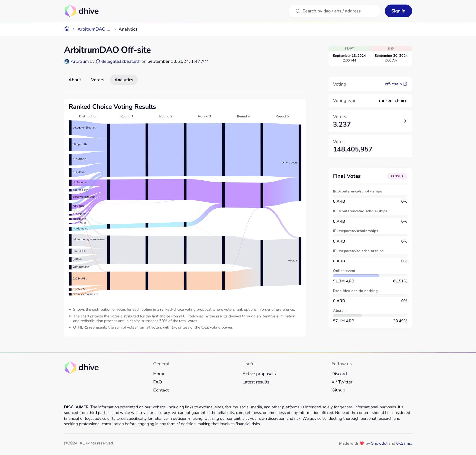Open Active proposals link
Screen dimensions: 476x455
point(259,374)
